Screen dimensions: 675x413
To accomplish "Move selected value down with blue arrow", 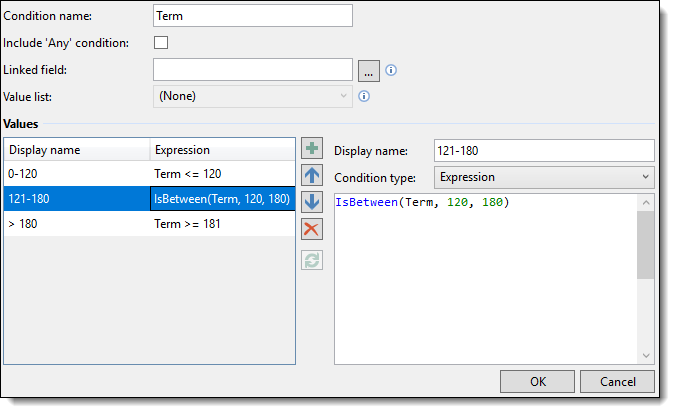I will coord(312,202).
